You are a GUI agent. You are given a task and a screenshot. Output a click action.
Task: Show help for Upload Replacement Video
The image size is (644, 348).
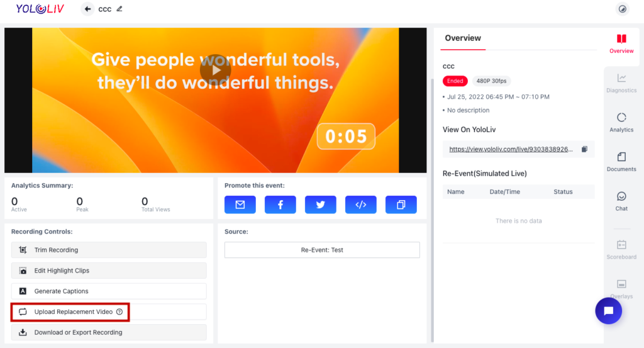119,312
